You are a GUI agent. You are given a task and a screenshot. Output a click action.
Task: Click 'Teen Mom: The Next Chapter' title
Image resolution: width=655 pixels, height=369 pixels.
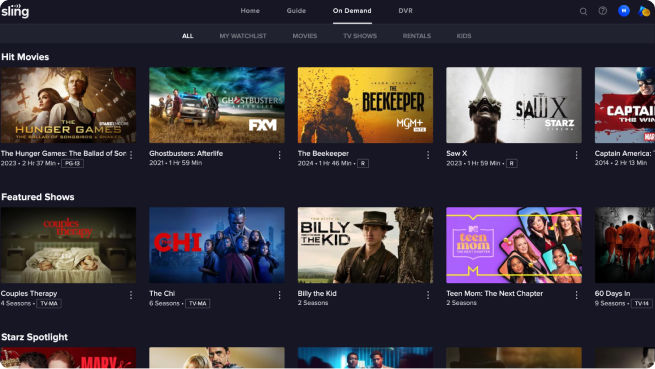(x=495, y=293)
